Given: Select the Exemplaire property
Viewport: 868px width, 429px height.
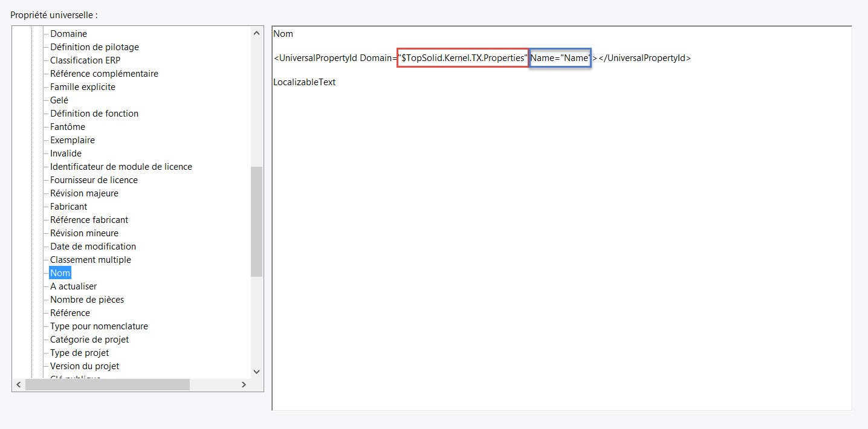Looking at the screenshot, I should [x=73, y=140].
